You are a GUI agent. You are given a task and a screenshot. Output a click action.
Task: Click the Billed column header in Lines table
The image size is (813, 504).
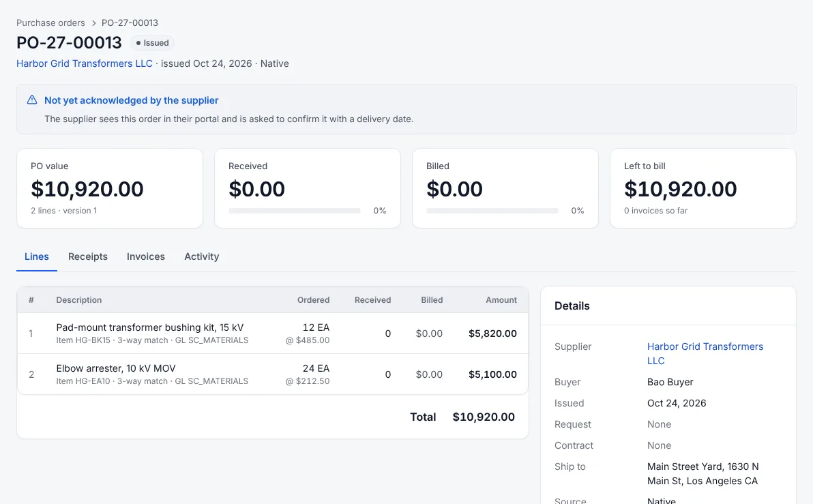pos(432,299)
